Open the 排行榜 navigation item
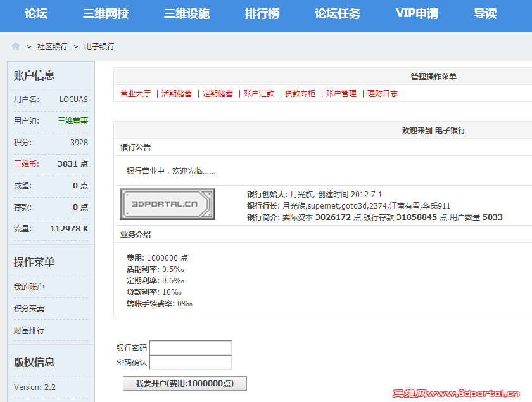Screen dimensions: 532x402 pos(262,13)
